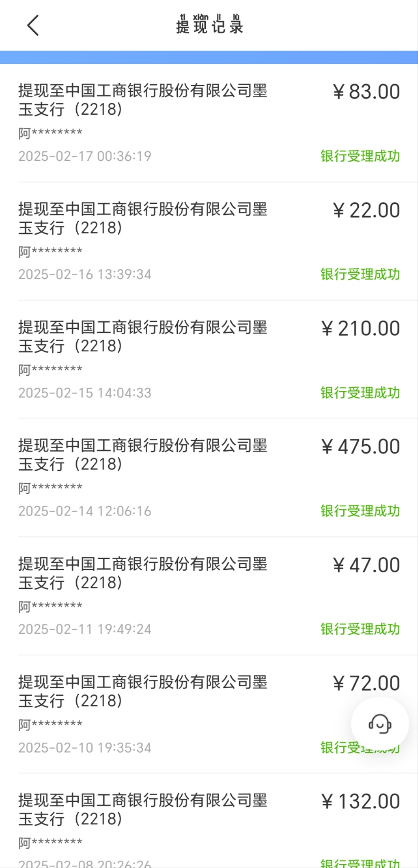Tap the 2025-02-10 19:35:34 timestamp

pos(85,748)
